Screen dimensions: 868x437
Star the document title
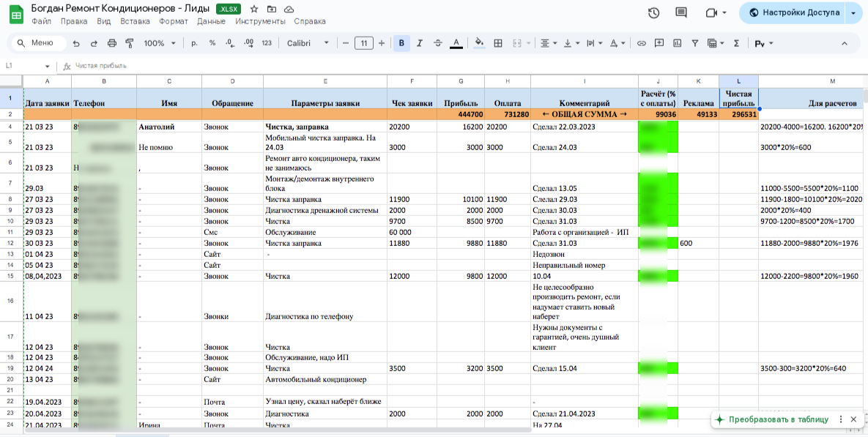pyautogui.click(x=254, y=9)
